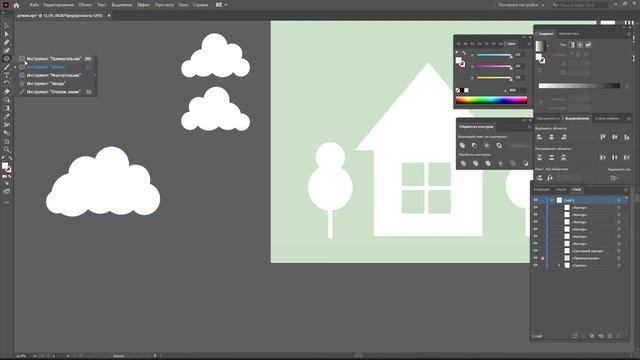Click the cyan color slider
This screenshot has width=640, height=360.
494,55
